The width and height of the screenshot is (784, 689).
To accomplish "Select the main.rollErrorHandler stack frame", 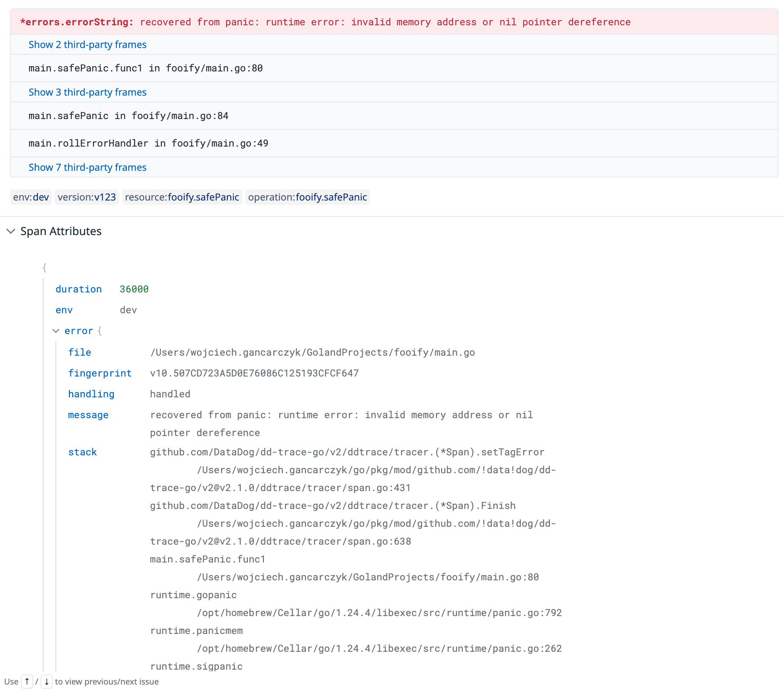I will 149,143.
